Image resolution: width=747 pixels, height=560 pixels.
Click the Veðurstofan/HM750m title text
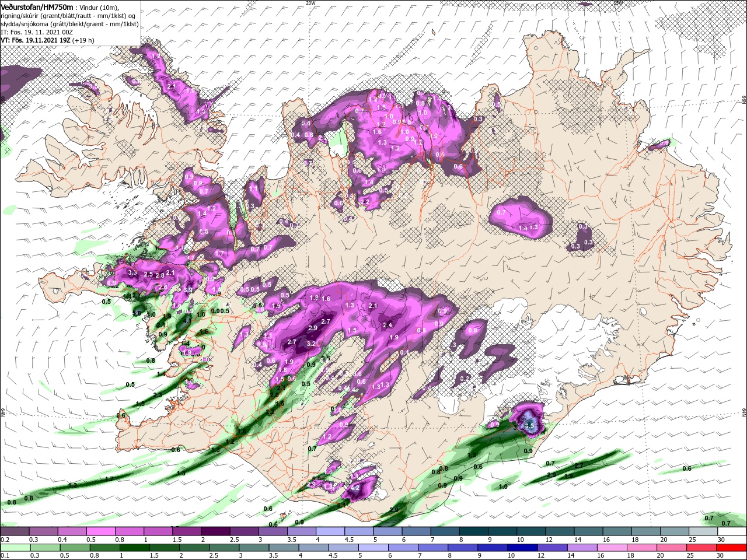(37, 6)
